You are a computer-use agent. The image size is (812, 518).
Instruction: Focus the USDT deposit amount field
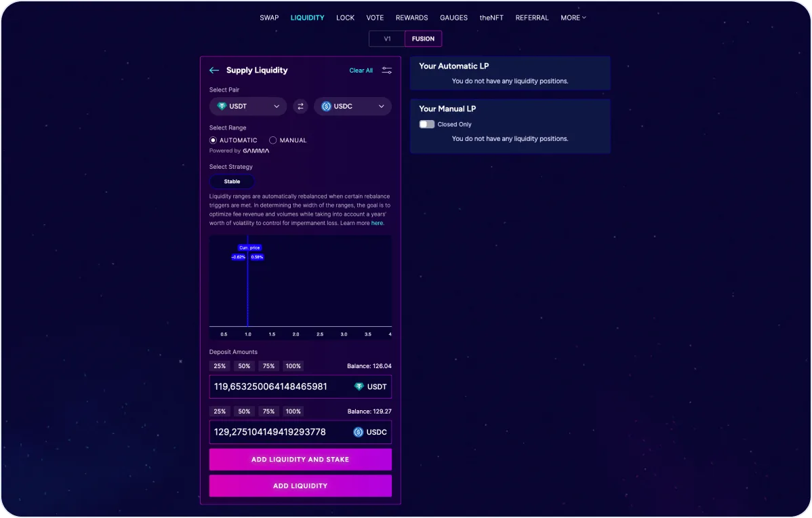click(300, 387)
